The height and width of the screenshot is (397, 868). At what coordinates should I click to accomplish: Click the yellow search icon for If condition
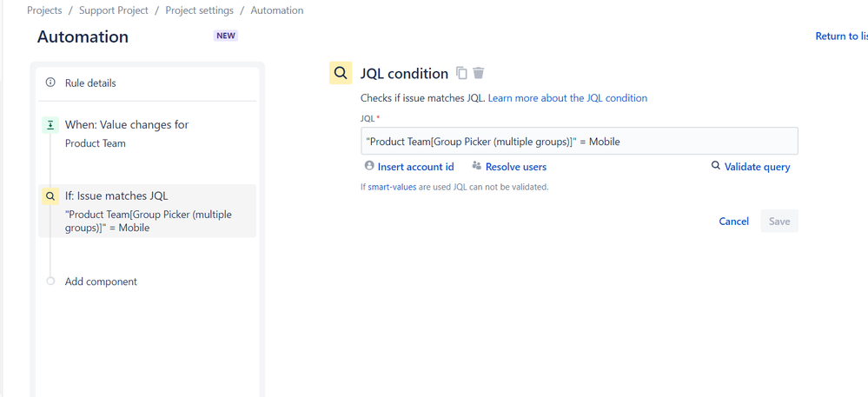50,196
